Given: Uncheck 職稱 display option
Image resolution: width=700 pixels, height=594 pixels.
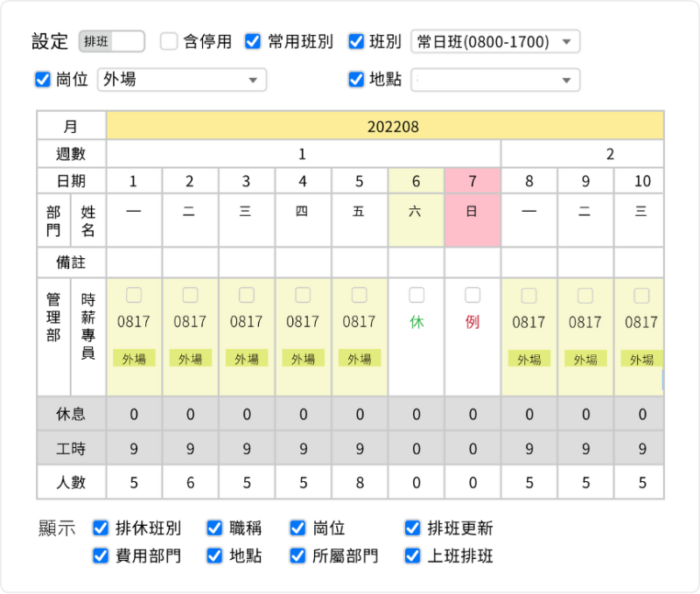Looking at the screenshot, I should click(x=214, y=528).
